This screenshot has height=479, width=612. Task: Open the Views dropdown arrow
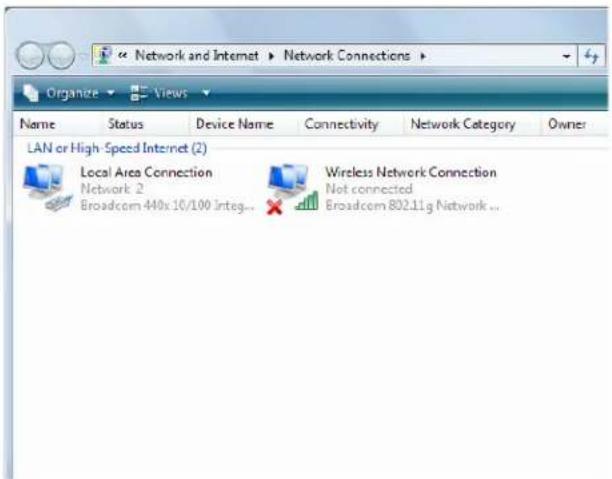(206, 93)
